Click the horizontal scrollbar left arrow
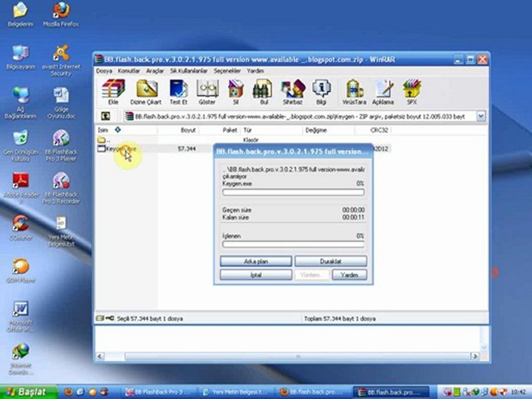 [x=100, y=356]
